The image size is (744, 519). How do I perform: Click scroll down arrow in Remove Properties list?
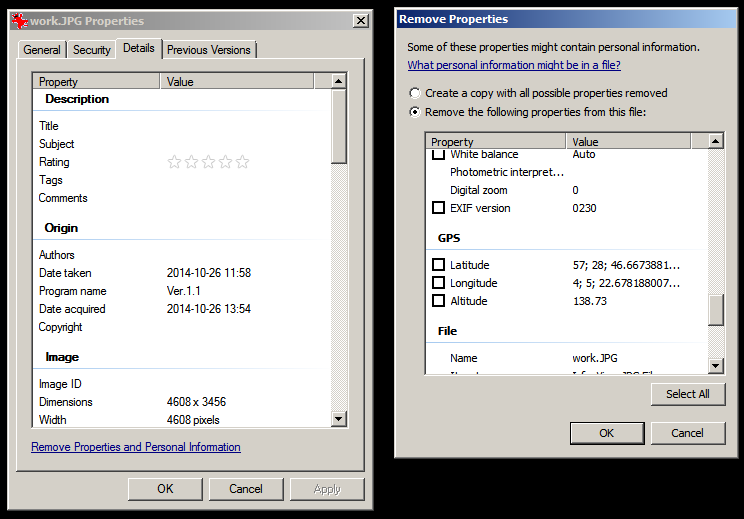716,365
